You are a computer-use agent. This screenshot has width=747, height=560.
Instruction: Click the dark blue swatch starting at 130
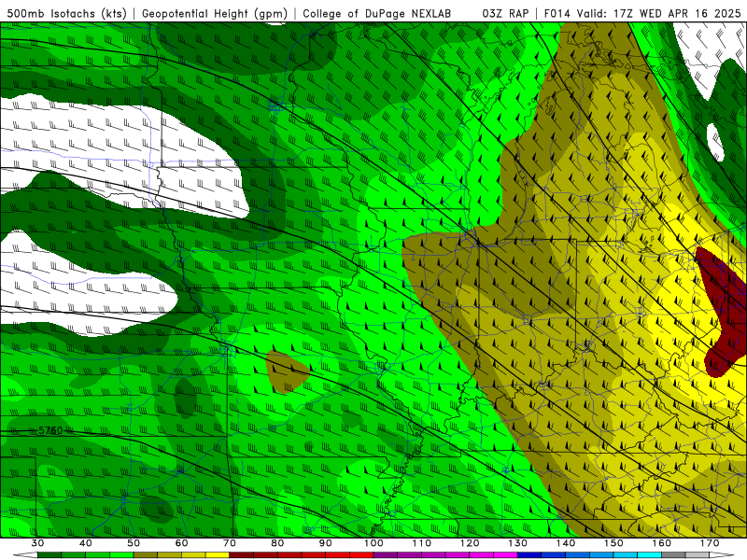[529, 555]
